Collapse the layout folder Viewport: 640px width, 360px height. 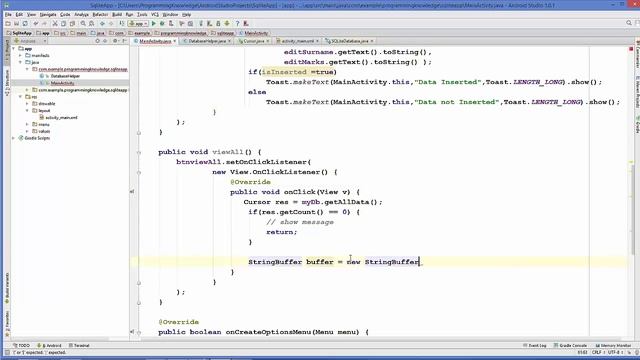(28, 111)
